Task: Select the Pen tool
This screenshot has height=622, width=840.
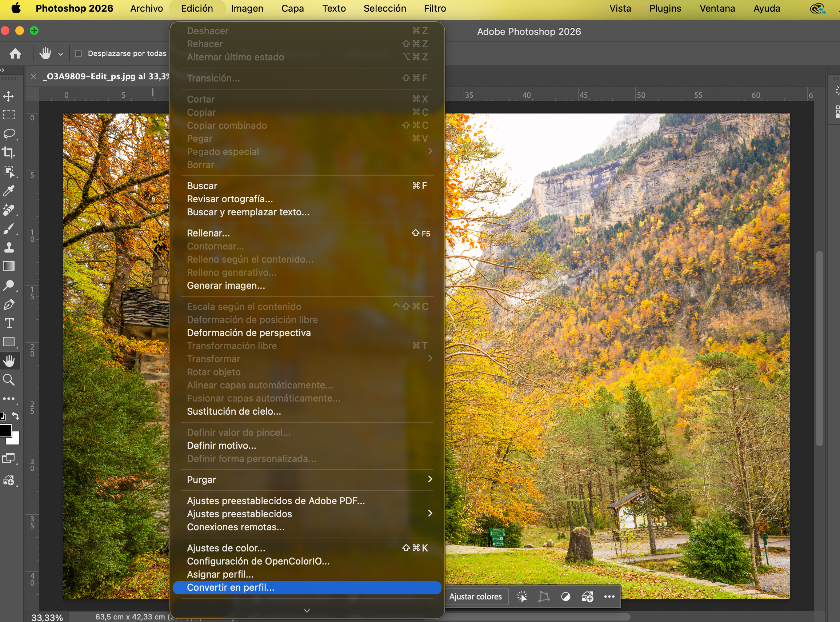Action: (x=9, y=304)
